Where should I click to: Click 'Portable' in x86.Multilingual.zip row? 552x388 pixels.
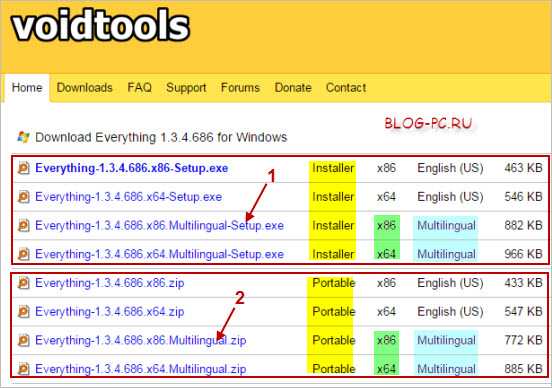pos(334,340)
